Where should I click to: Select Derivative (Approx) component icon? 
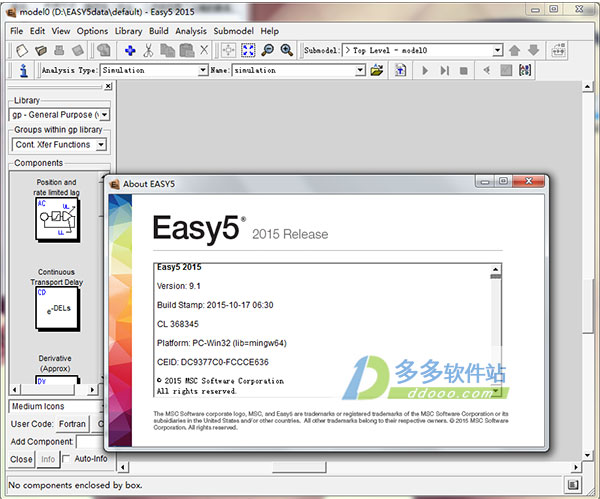click(x=57, y=380)
